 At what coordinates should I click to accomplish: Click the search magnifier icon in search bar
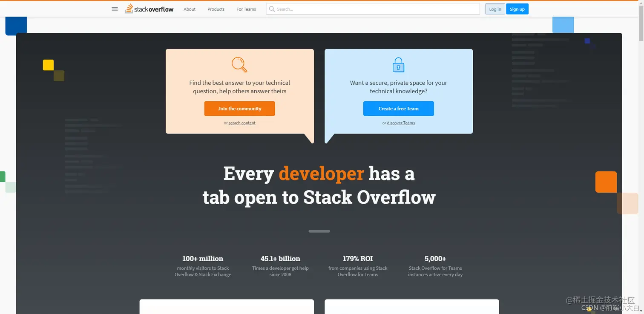point(272,9)
